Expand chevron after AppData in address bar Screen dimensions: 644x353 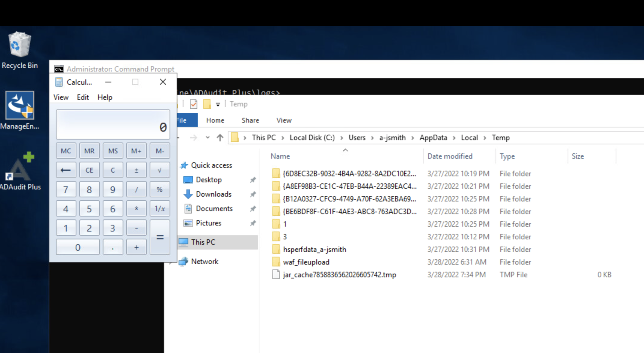pyautogui.click(x=454, y=138)
